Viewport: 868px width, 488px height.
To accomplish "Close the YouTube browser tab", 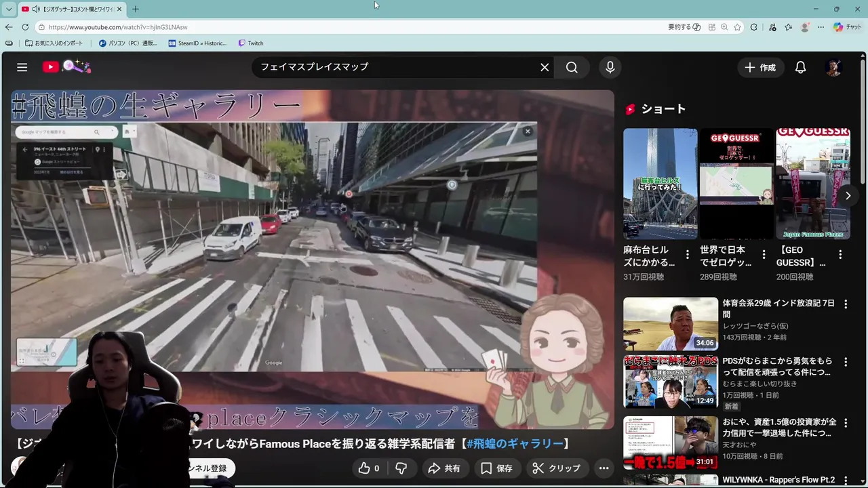I will (x=119, y=9).
